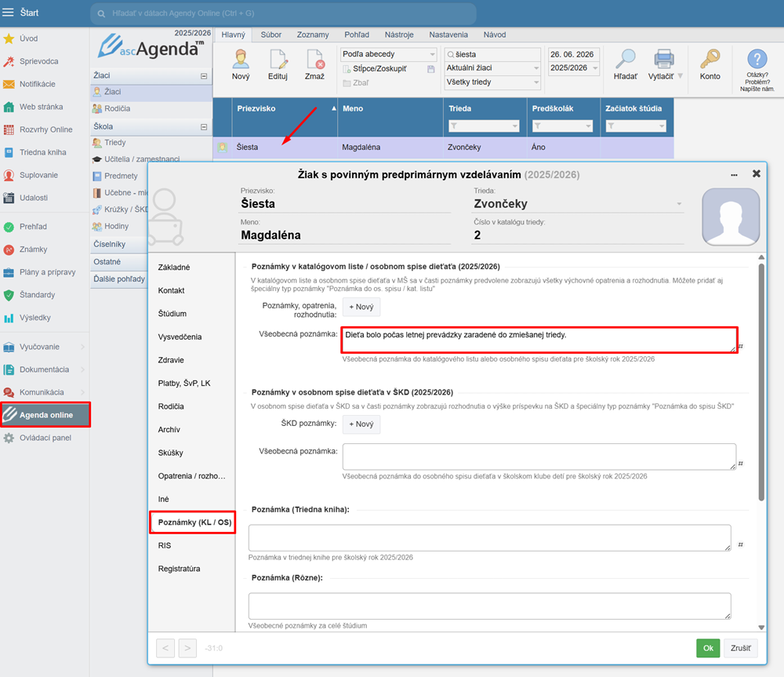The height and width of the screenshot is (677, 784).
Task: Click save icon next to Stĺpce/Zoskupiť
Action: 431,69
